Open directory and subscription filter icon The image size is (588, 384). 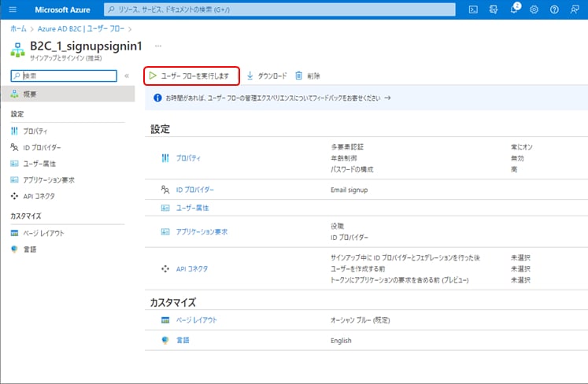494,9
